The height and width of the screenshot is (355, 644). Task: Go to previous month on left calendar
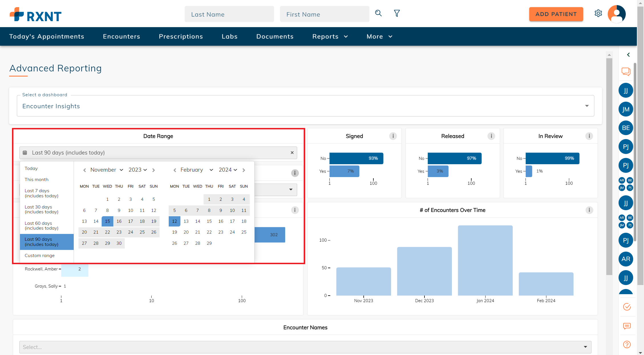click(x=84, y=170)
